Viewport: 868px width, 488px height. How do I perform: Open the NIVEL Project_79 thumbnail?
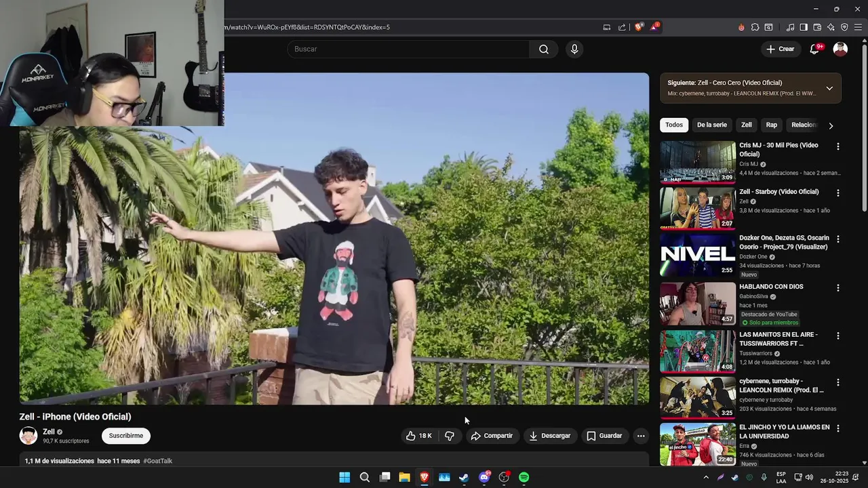(698, 255)
